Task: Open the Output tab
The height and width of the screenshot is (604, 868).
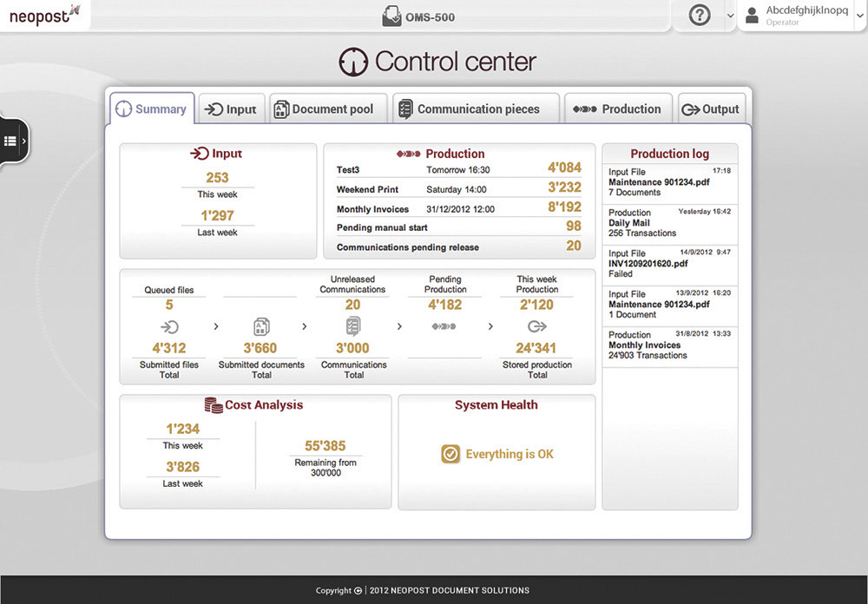Action: 711,109
